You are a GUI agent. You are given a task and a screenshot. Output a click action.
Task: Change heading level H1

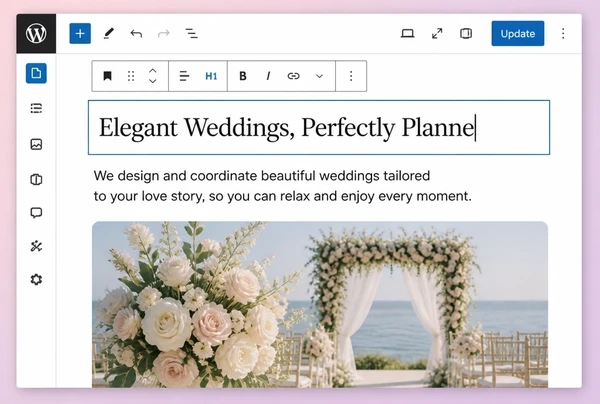click(x=211, y=76)
